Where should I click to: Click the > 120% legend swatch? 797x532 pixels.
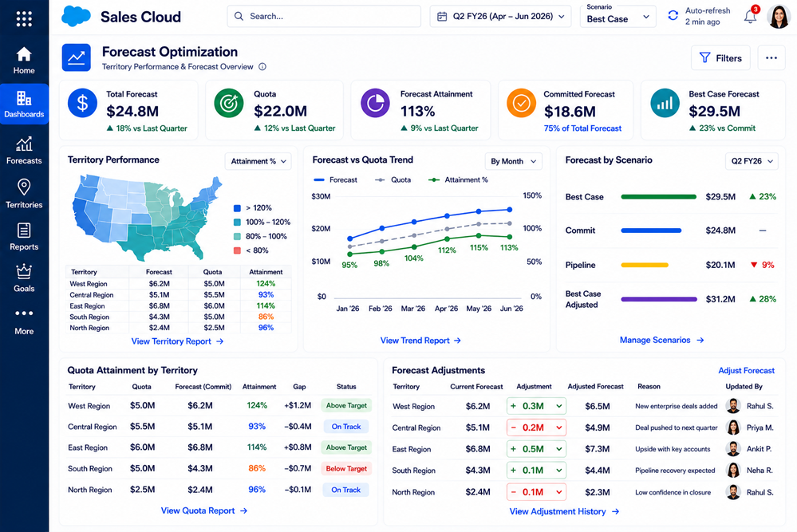(237, 208)
